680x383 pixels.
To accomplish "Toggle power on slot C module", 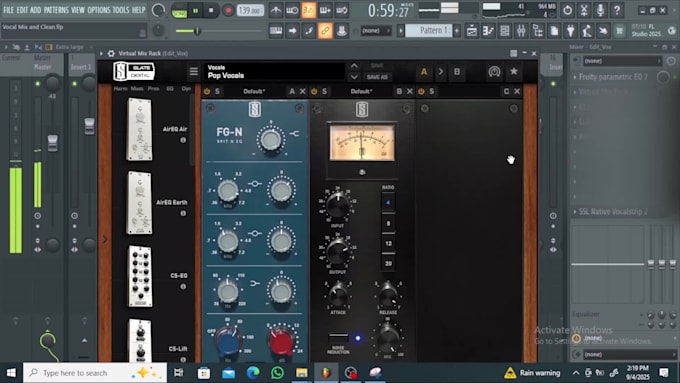I will (x=421, y=91).
